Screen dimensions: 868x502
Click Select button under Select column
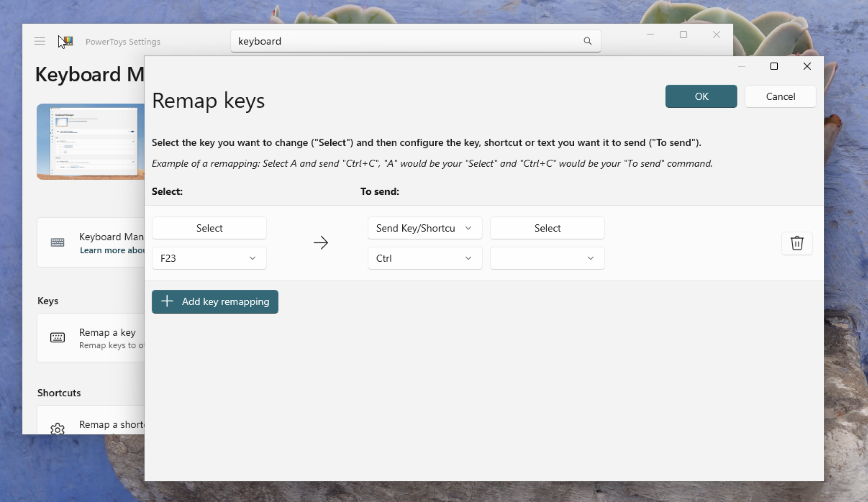[209, 228]
